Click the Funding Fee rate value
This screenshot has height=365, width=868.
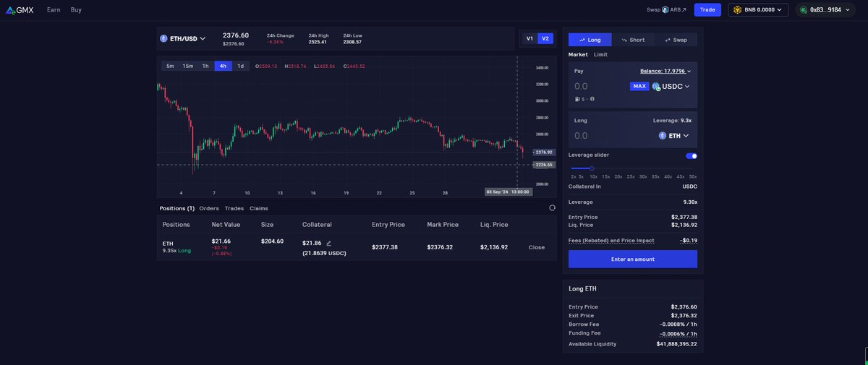678,333
